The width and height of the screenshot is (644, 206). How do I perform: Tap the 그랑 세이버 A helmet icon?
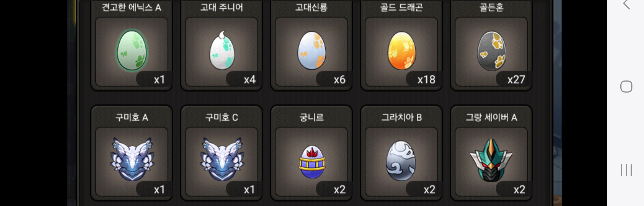[x=491, y=160]
